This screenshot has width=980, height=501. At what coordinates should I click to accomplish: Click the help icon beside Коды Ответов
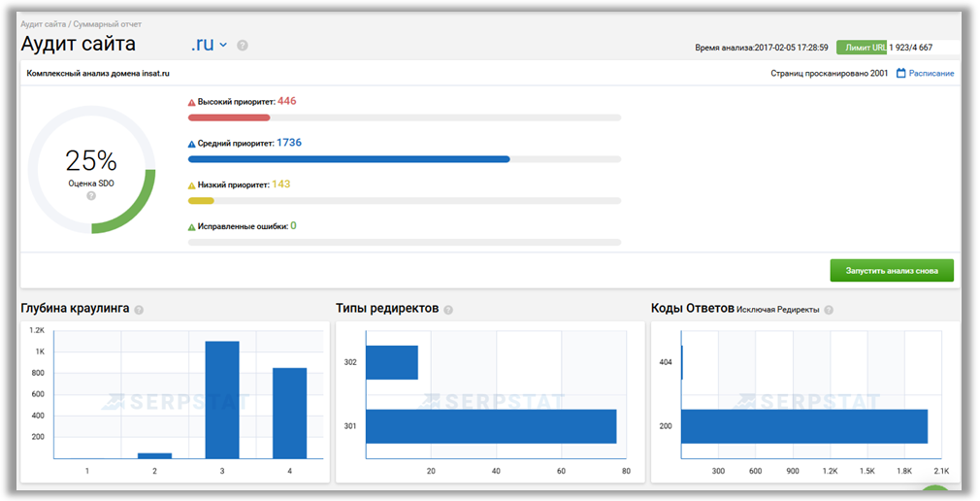point(829,310)
